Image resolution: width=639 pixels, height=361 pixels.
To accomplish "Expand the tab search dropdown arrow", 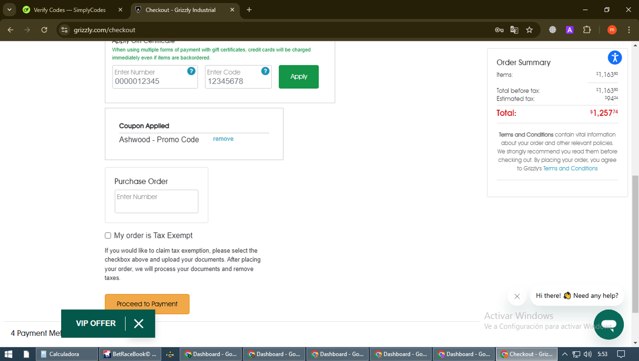I will click(9, 10).
